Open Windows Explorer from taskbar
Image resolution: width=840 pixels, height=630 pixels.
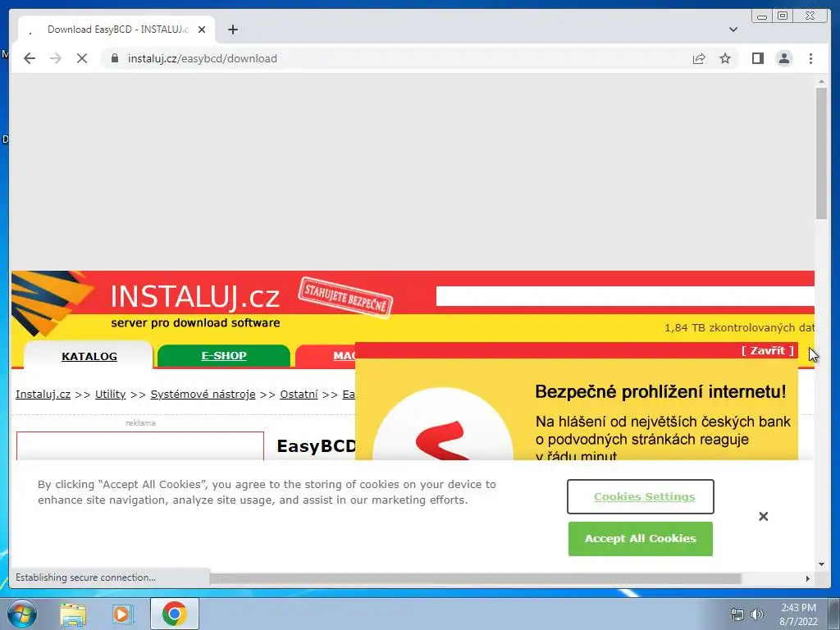tap(73, 614)
